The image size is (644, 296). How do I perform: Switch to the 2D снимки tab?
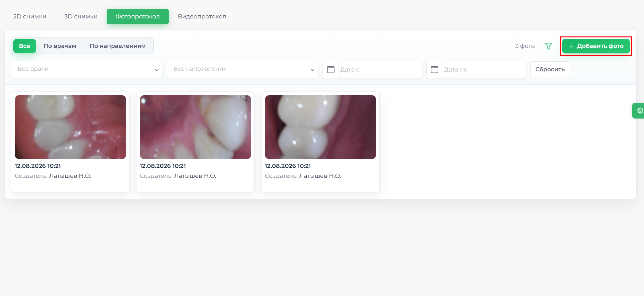pos(30,17)
